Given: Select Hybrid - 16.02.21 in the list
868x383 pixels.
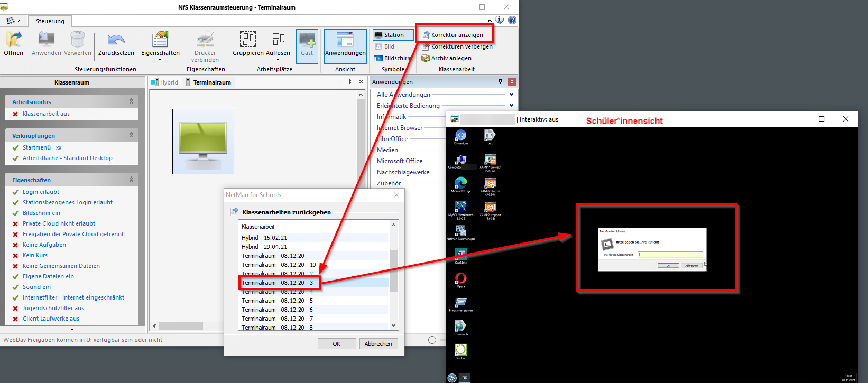Looking at the screenshot, I should point(314,238).
